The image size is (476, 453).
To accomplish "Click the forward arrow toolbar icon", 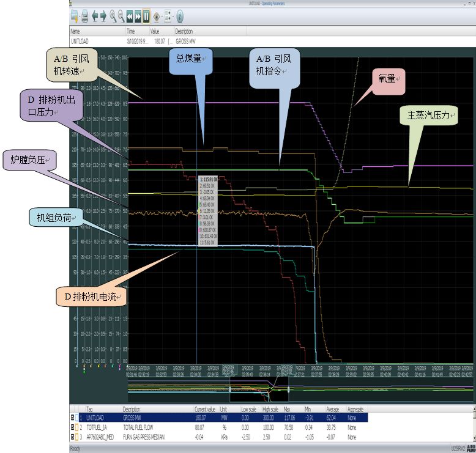I will pyautogui.click(x=103, y=16).
